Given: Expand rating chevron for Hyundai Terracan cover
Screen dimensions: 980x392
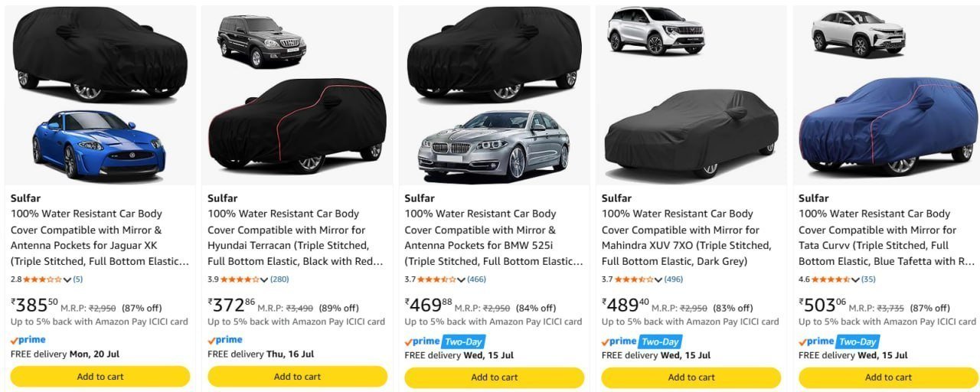Looking at the screenshot, I should click(x=264, y=279).
